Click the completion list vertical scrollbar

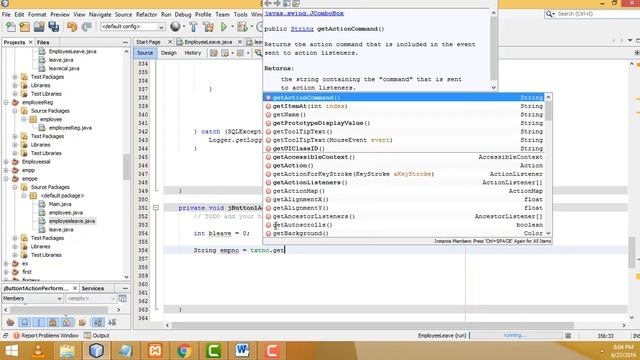pos(549,165)
